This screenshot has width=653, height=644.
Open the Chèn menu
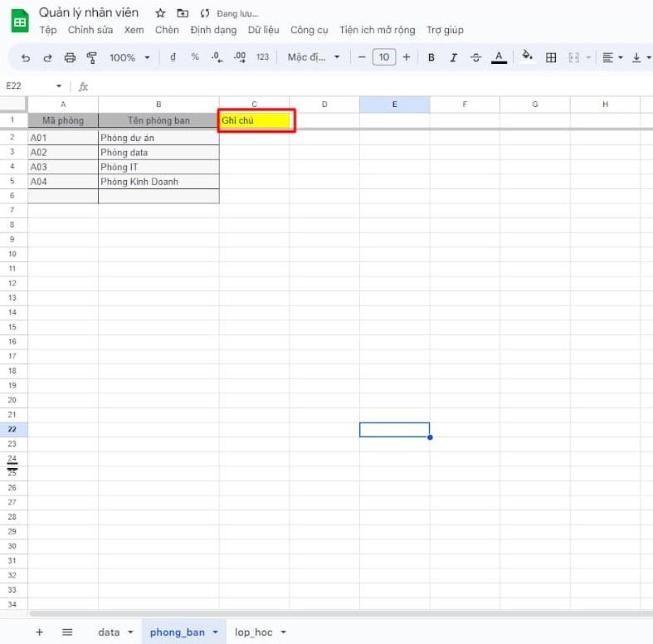[x=167, y=30]
